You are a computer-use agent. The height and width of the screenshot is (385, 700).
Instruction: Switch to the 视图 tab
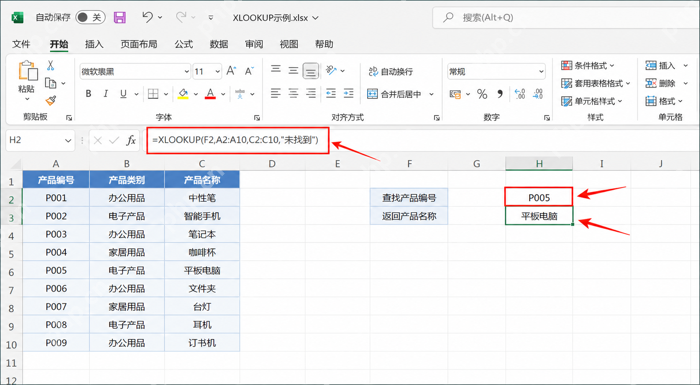pyautogui.click(x=289, y=44)
